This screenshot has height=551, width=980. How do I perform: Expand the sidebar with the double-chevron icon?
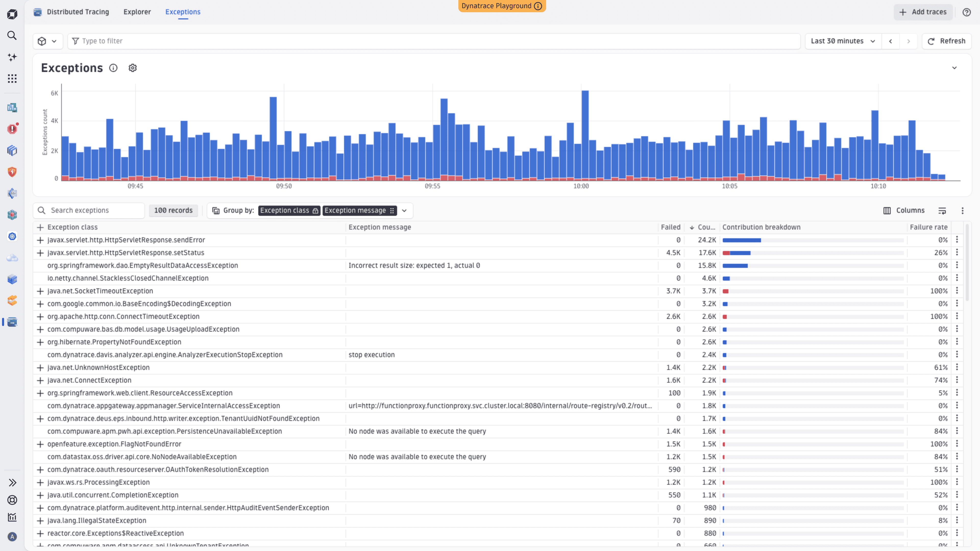pyautogui.click(x=12, y=483)
